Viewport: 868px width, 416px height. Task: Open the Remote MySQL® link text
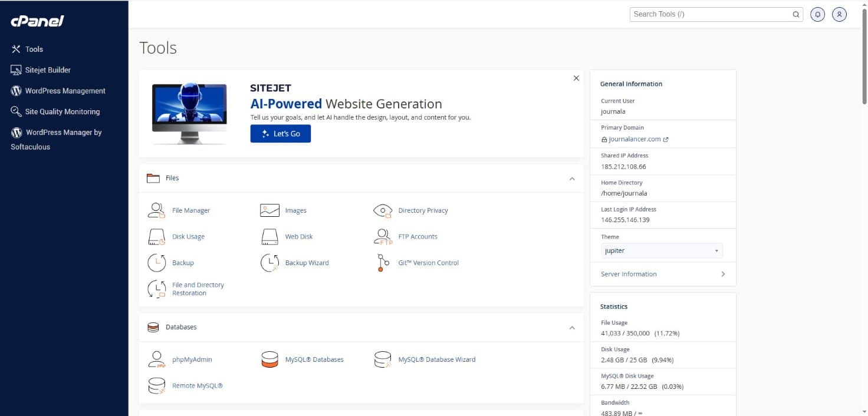pyautogui.click(x=198, y=386)
